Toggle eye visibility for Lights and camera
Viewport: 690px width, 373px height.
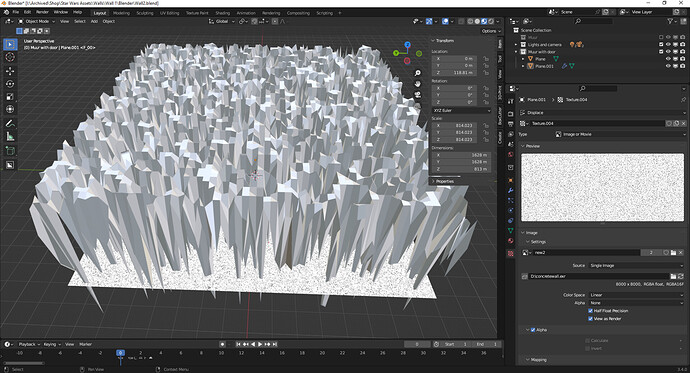point(668,44)
